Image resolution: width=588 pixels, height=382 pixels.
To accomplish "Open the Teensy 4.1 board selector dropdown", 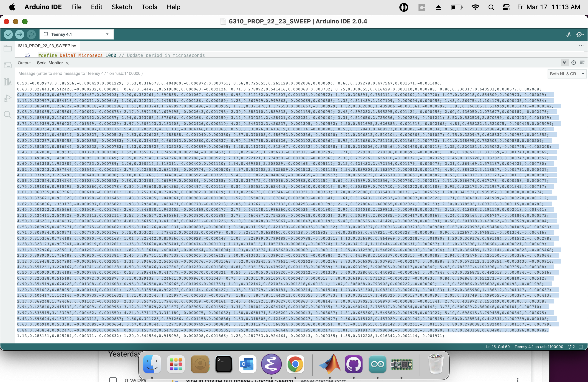I will pos(76,34).
